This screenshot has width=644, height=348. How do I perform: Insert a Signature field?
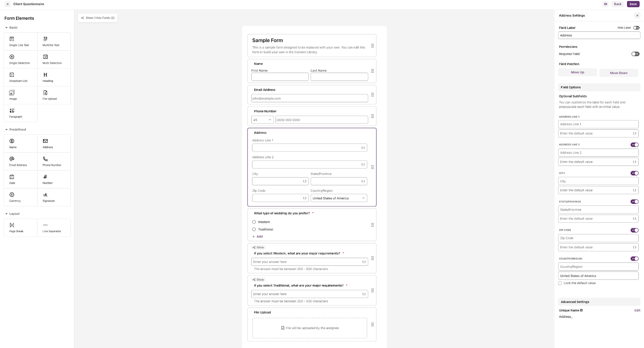[54, 197]
